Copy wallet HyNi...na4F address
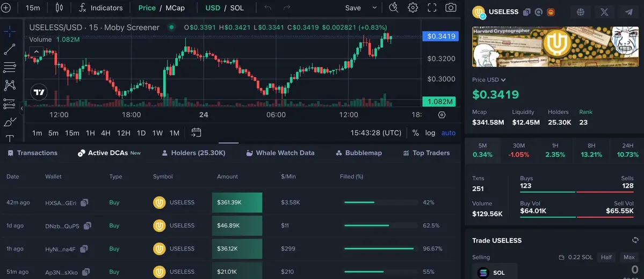 pos(84,248)
